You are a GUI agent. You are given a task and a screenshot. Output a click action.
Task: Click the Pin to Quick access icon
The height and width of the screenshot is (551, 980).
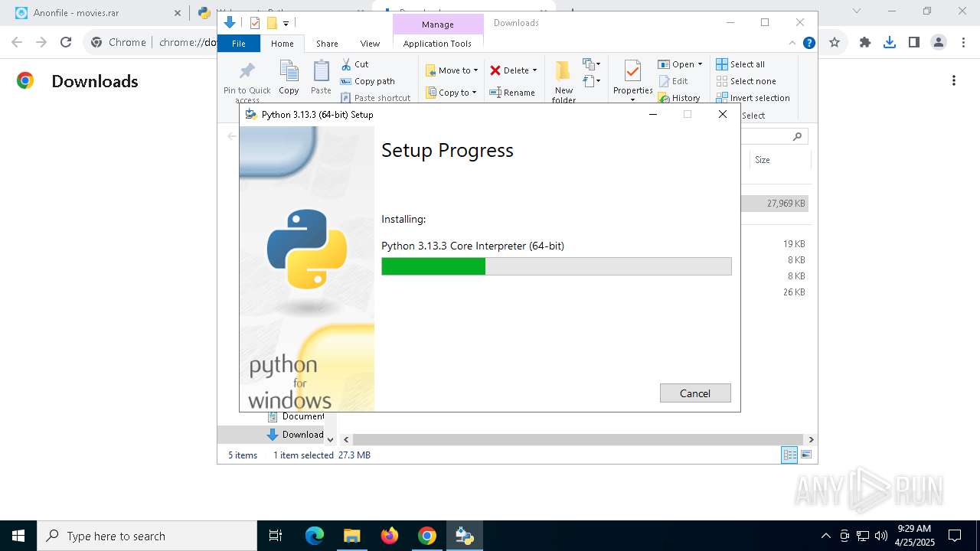(247, 71)
